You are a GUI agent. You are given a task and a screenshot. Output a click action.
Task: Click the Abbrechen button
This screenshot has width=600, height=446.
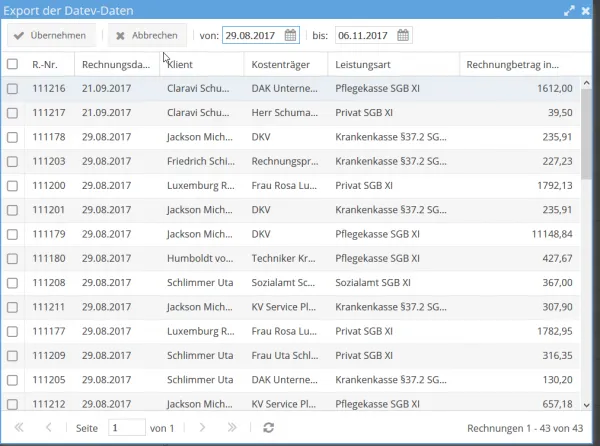tap(147, 35)
